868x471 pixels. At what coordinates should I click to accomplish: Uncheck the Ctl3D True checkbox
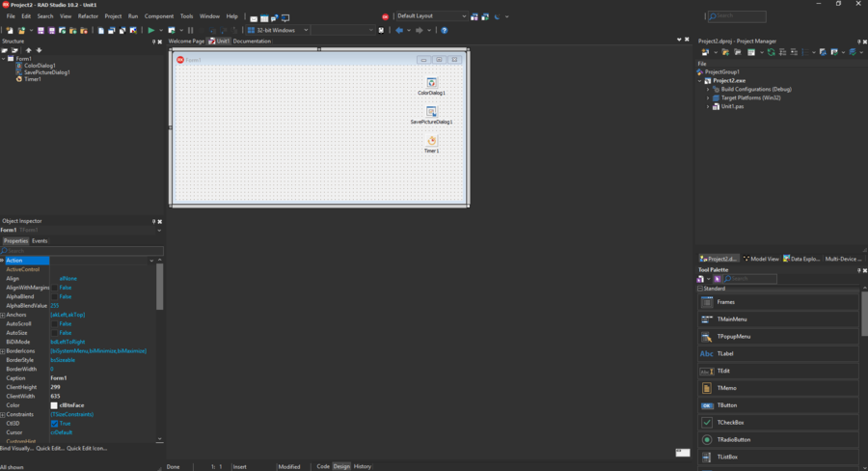[x=54, y=424]
